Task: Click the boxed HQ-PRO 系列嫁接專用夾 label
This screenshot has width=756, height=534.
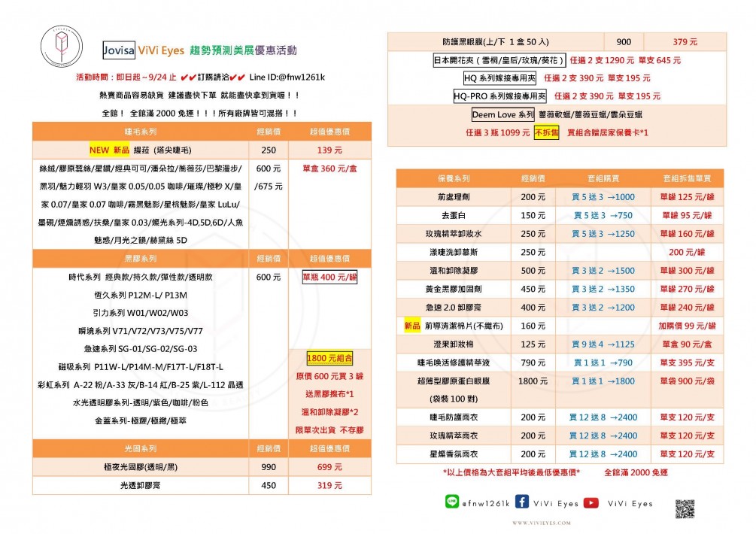Action: [500, 96]
